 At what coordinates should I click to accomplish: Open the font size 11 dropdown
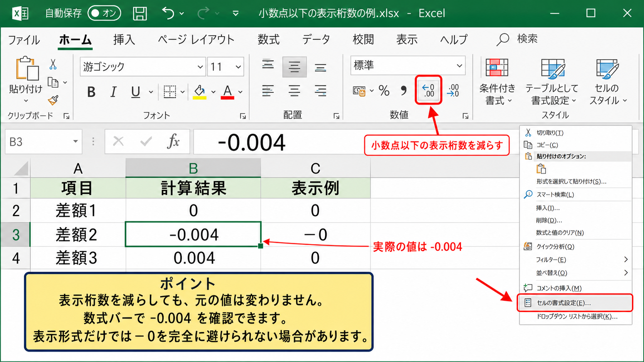coord(238,67)
